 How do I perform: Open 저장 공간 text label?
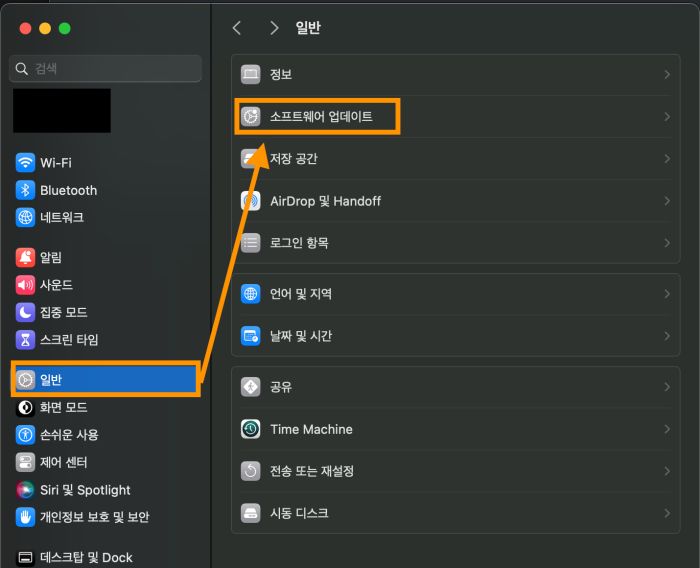(294, 159)
